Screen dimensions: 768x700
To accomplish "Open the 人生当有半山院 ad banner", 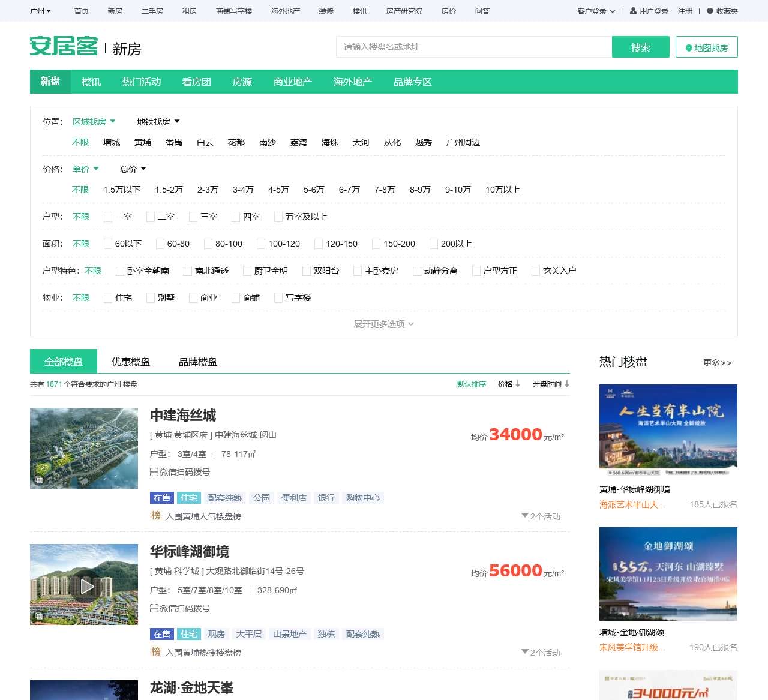I will (668, 431).
